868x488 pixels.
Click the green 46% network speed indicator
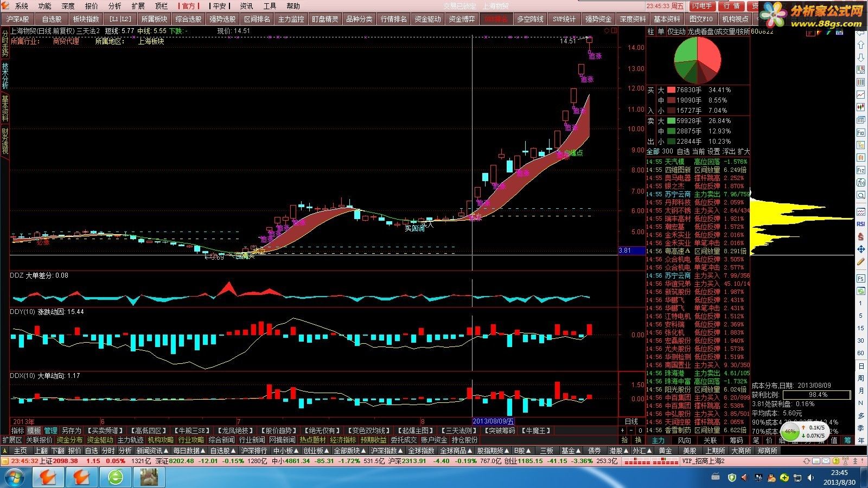tap(791, 432)
